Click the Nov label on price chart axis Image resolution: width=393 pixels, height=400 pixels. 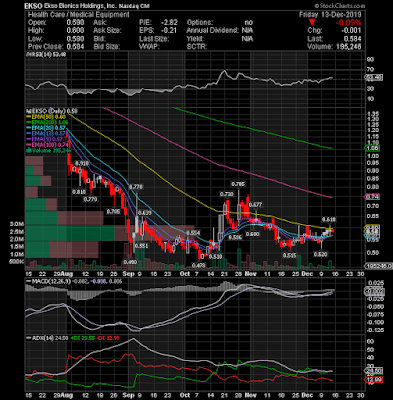(x=250, y=274)
